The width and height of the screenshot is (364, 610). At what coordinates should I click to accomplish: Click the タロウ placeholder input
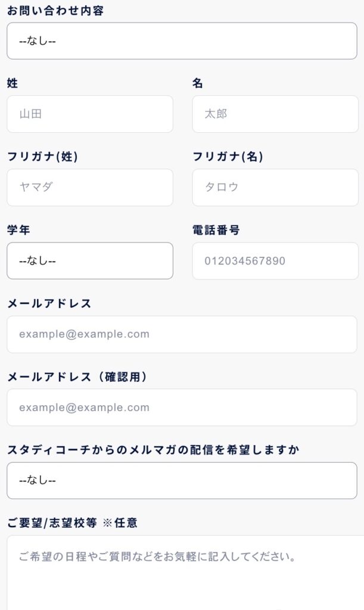(x=275, y=187)
